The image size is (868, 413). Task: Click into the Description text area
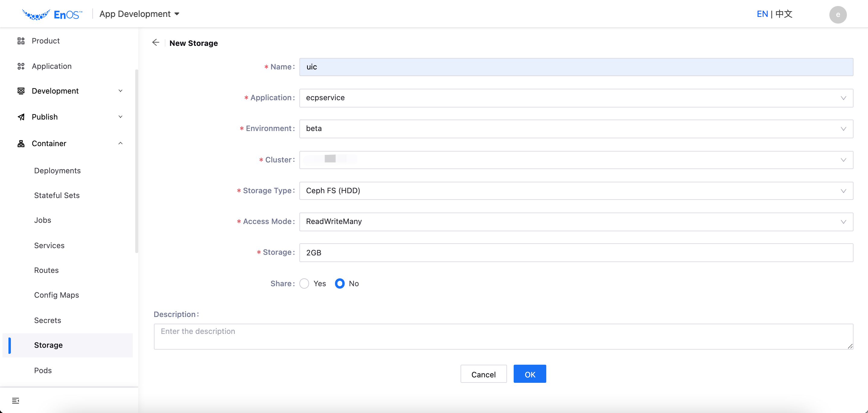pyautogui.click(x=503, y=337)
